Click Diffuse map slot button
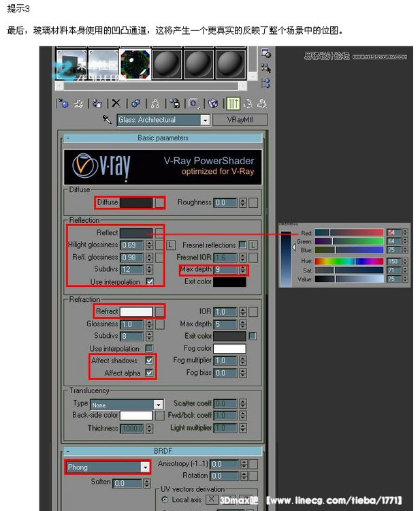420x511 pixels. click(159, 202)
